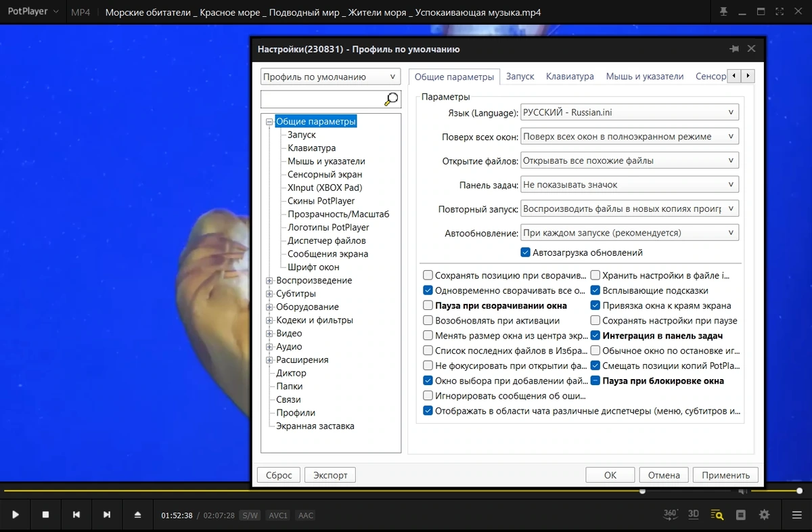Stop playback with the square icon
Viewport: 812px width, 532px height.
click(45, 515)
